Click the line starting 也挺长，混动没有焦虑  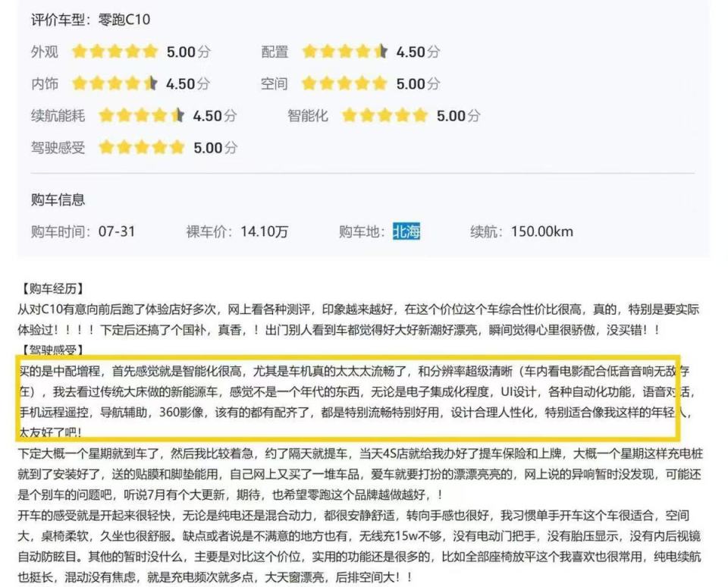pos(215,577)
